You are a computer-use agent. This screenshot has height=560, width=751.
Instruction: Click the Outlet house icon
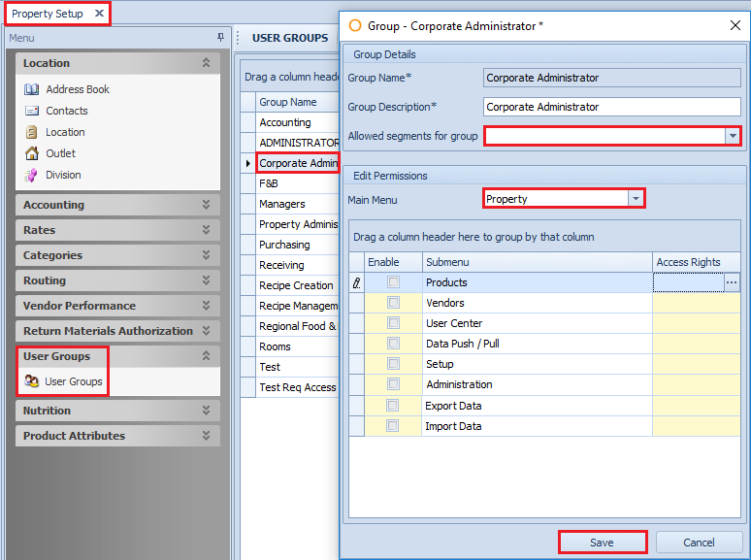pos(32,153)
